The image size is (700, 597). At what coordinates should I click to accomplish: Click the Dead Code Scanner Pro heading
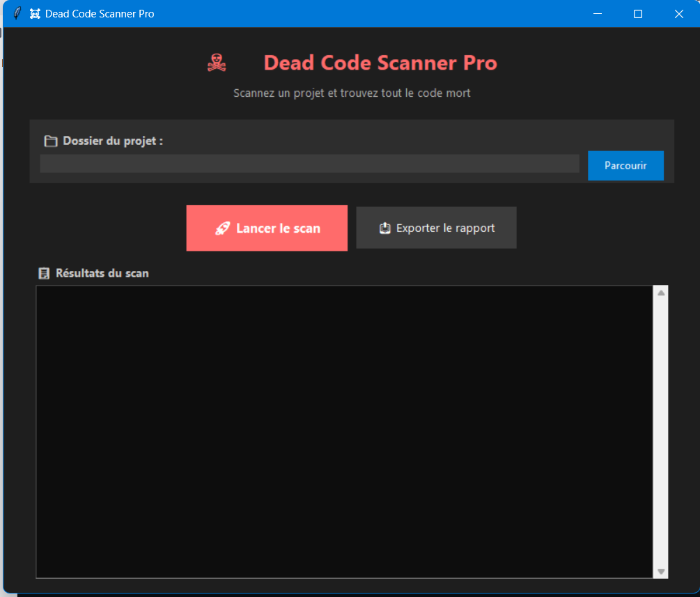380,63
